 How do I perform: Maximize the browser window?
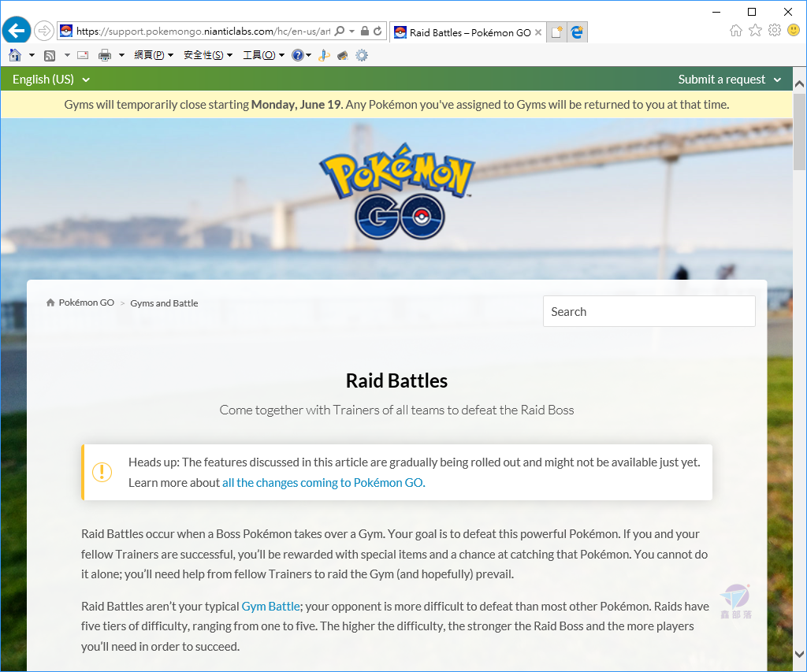coord(752,12)
